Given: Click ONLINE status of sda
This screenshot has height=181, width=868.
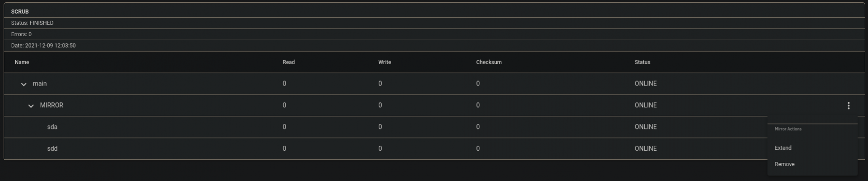Looking at the screenshot, I should click(646, 127).
